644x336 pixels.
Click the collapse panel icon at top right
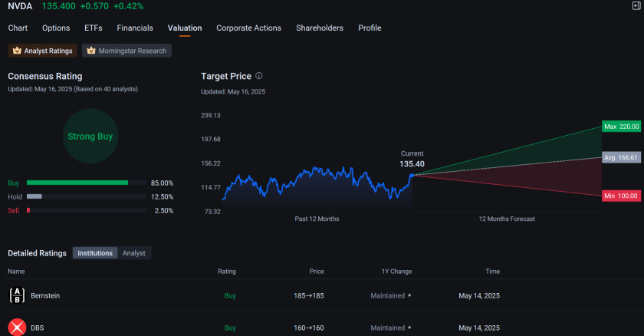click(x=636, y=5)
